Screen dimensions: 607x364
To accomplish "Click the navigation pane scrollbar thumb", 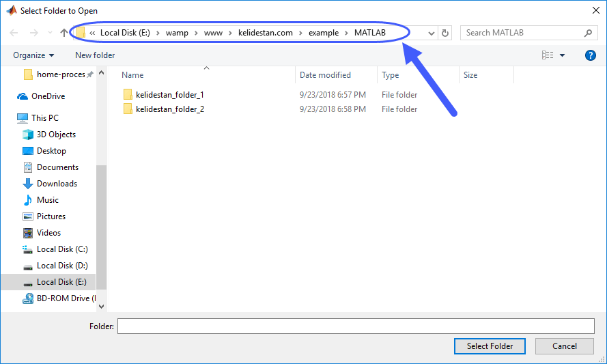I will pos(102,227).
